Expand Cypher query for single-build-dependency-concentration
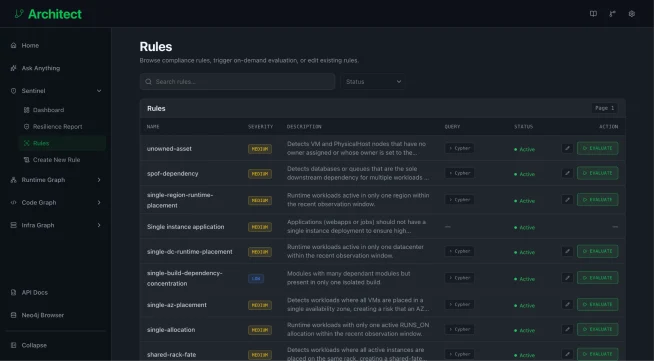This screenshot has width=654, height=361. point(459,278)
